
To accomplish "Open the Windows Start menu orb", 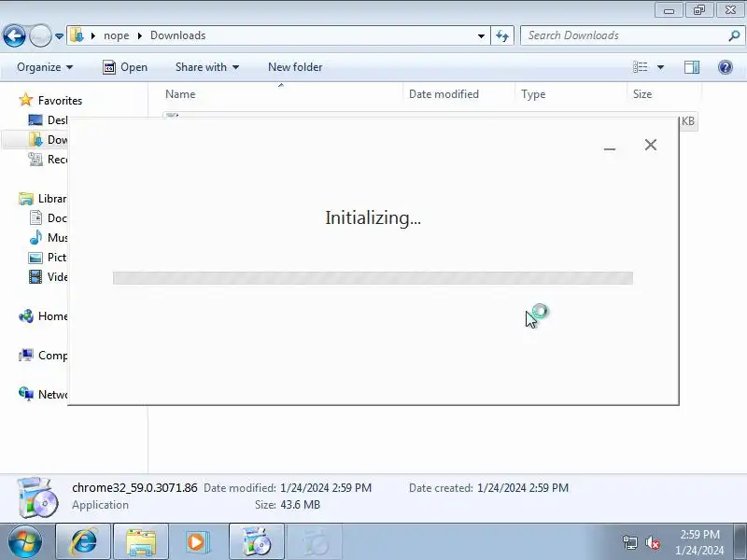I will click(24, 541).
